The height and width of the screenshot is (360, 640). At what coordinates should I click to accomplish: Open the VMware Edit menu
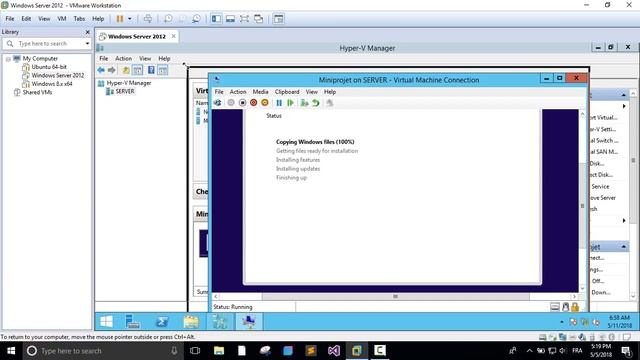(x=26, y=19)
